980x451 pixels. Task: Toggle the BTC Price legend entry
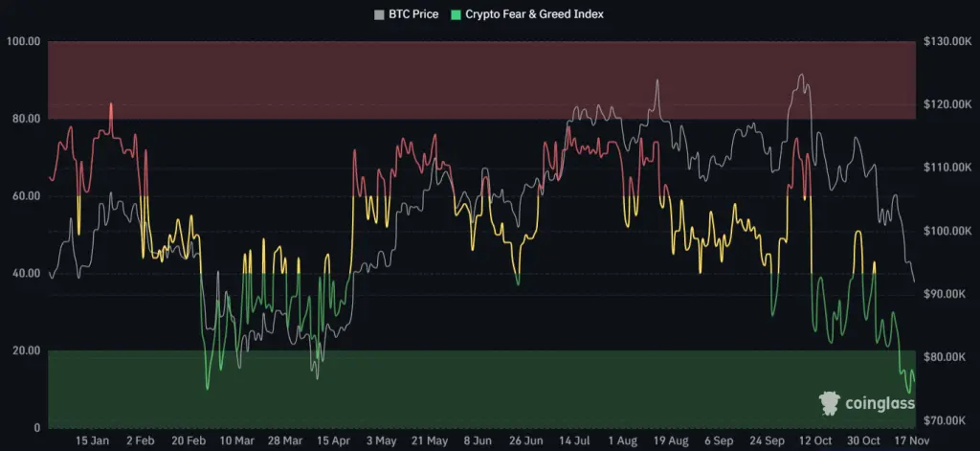[406, 13]
